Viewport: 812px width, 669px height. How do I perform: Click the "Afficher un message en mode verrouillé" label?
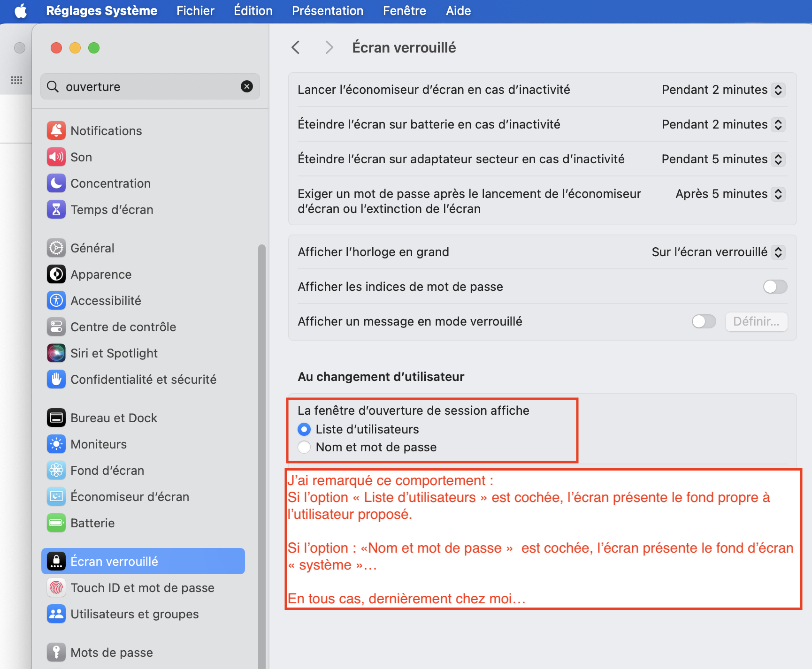click(x=410, y=321)
